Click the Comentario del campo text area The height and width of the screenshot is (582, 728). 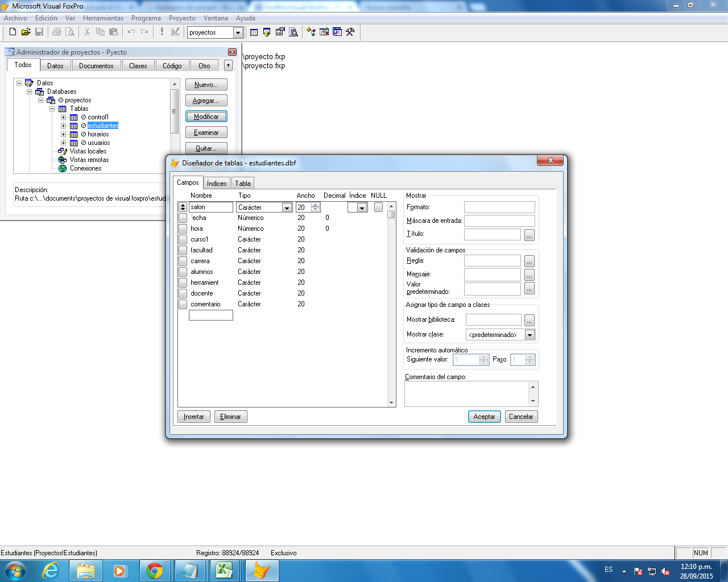467,394
